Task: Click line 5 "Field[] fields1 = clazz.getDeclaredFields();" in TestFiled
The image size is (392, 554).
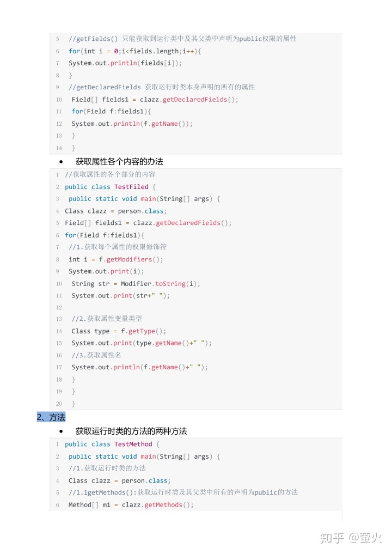Action: (148, 223)
